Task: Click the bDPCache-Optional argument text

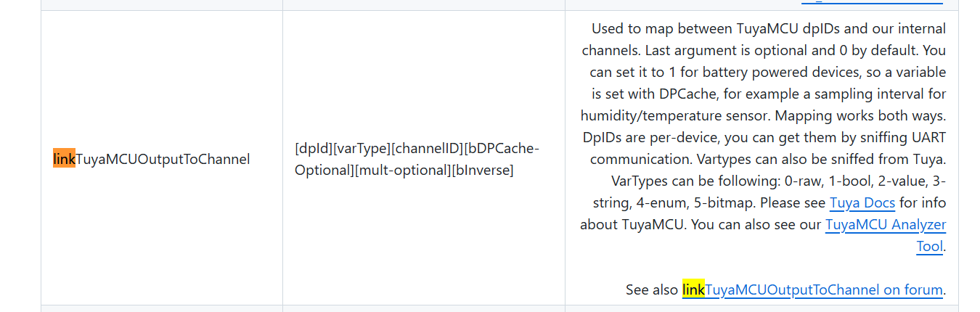Action: point(416,159)
